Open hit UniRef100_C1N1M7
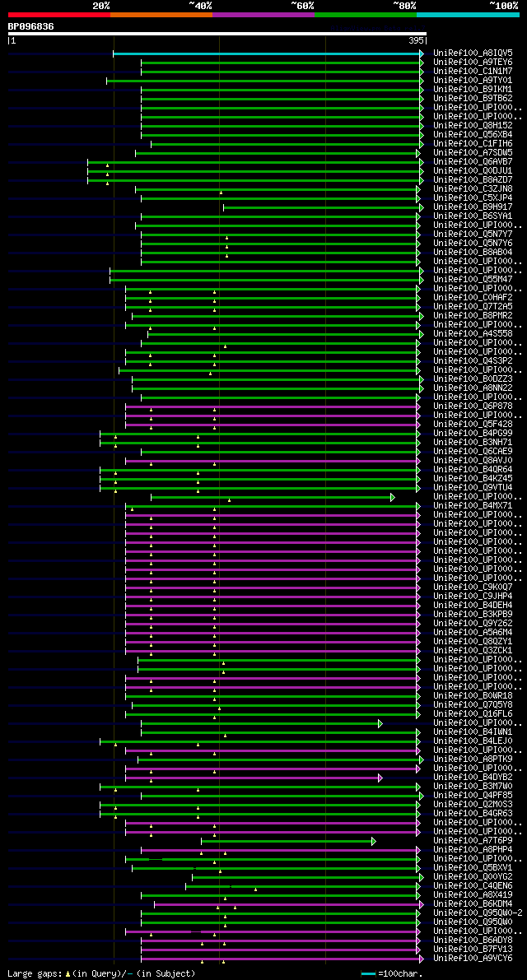This screenshot has width=527, height=980. coord(473,72)
